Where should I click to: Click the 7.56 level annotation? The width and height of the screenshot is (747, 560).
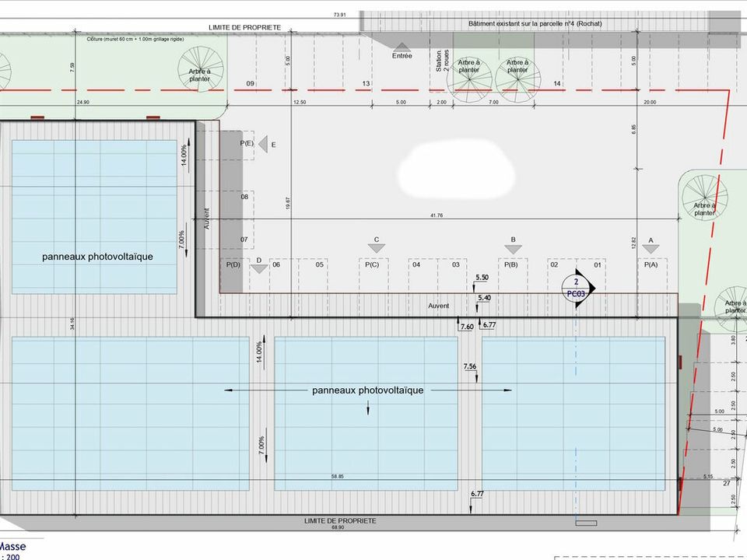tap(470, 366)
